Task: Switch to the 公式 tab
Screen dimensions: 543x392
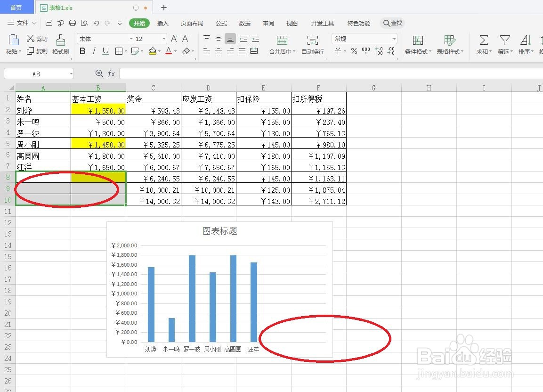Action: coord(221,23)
